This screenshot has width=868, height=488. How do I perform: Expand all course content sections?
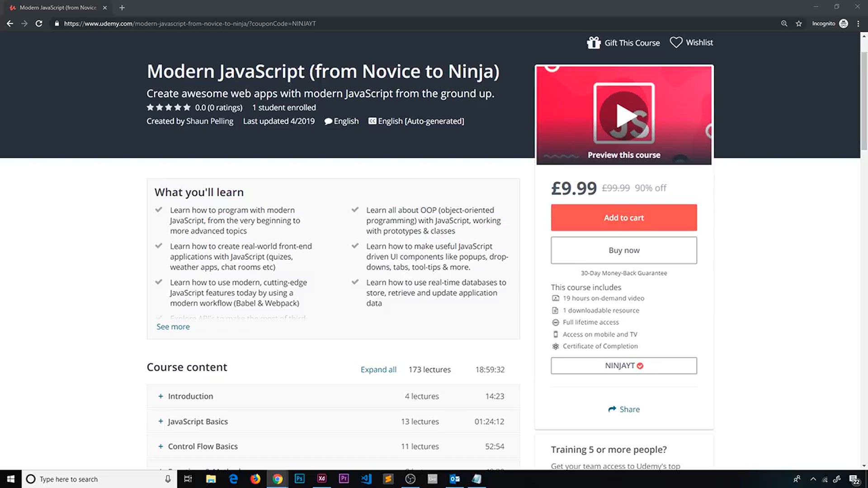(x=378, y=370)
